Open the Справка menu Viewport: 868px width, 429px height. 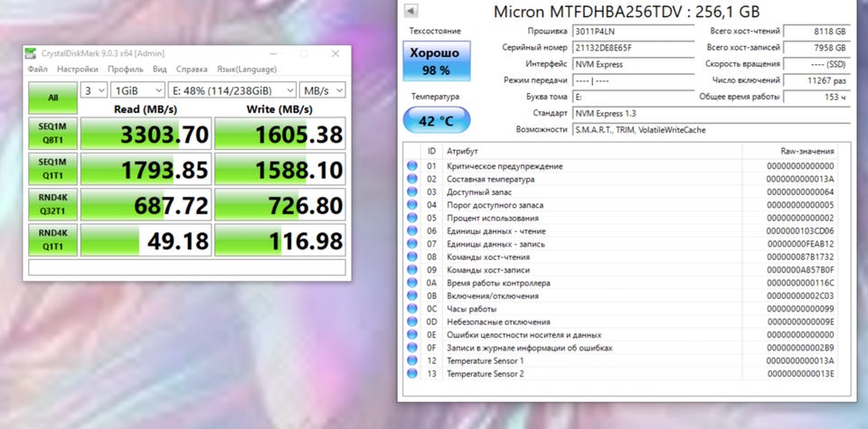click(192, 70)
